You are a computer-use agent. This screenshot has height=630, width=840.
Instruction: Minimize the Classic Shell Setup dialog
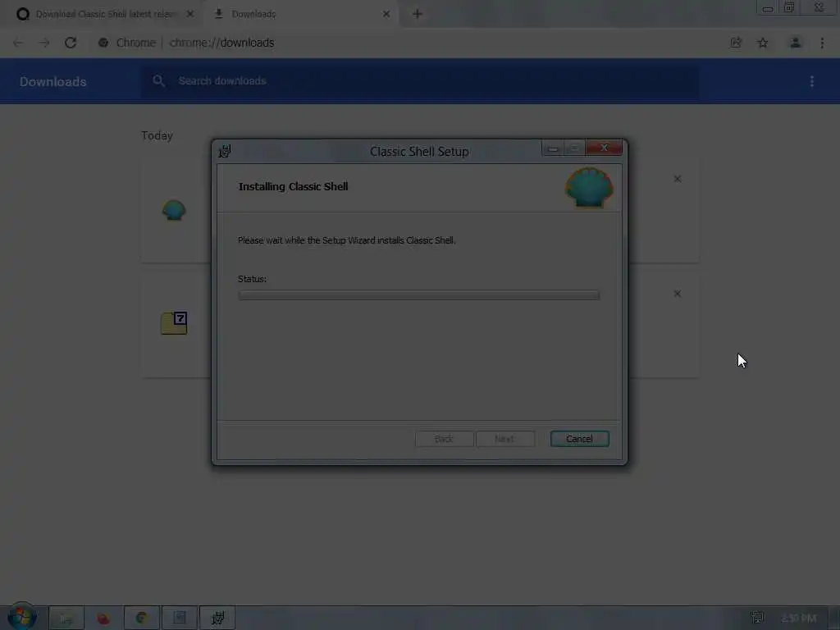click(x=553, y=148)
